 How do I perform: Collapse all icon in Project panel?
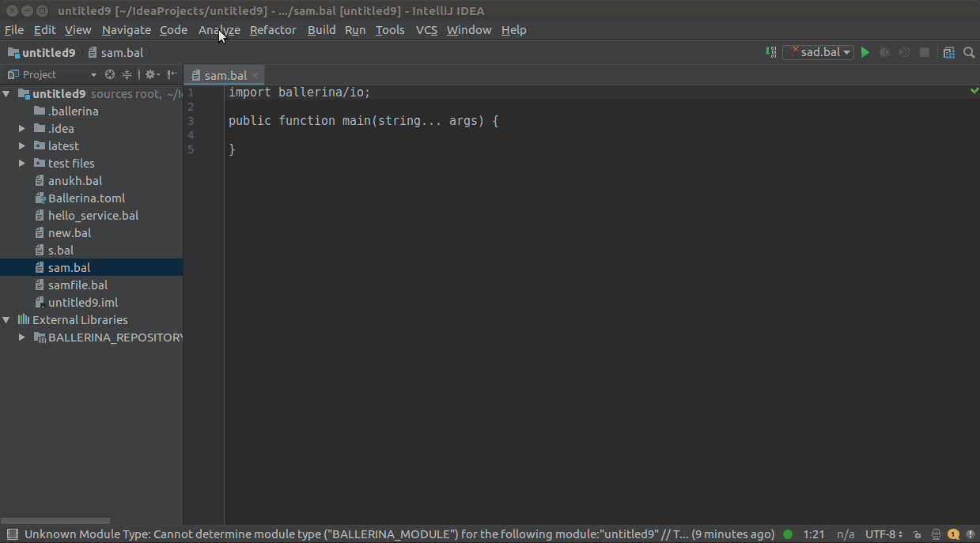point(127,74)
